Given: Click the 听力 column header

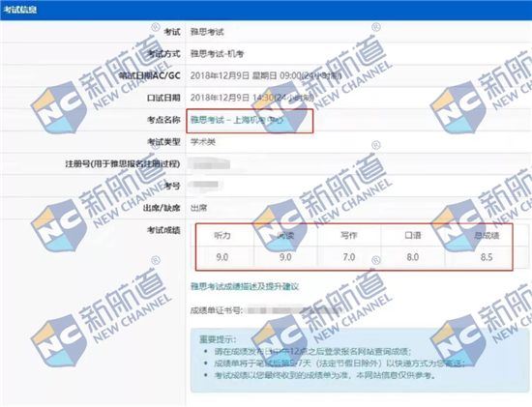Looking at the screenshot, I should point(222,235).
